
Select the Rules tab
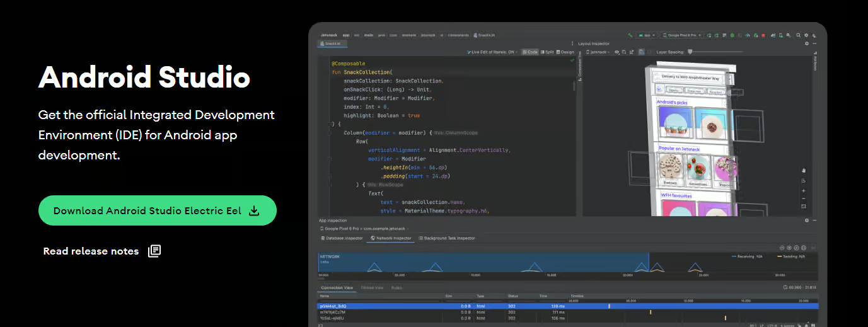(x=396, y=287)
